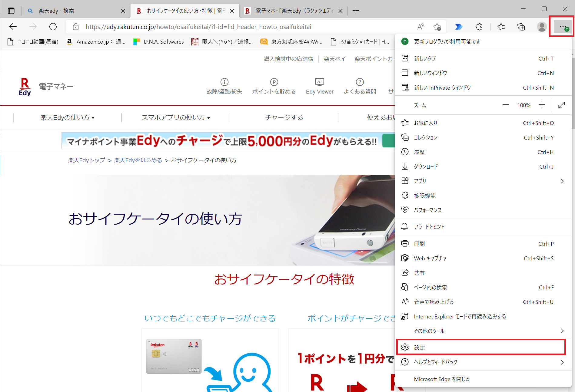Open ニコニコ動画(原宿) bookmark
Image resolution: width=575 pixels, height=392 pixels.
coord(33,41)
